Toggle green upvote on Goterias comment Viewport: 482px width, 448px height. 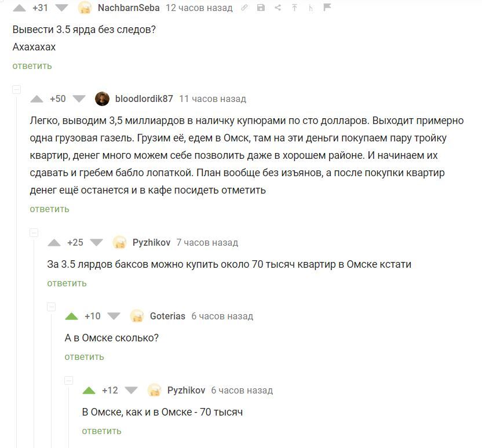point(72,316)
